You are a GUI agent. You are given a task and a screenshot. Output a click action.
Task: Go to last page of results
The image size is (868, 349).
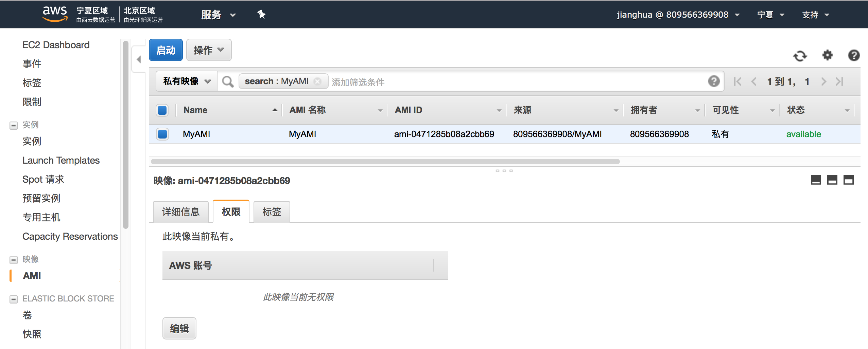point(839,81)
